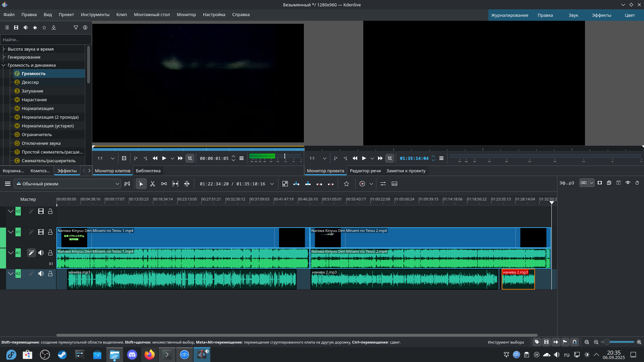Show audio effects filter in effects panel

point(25,27)
